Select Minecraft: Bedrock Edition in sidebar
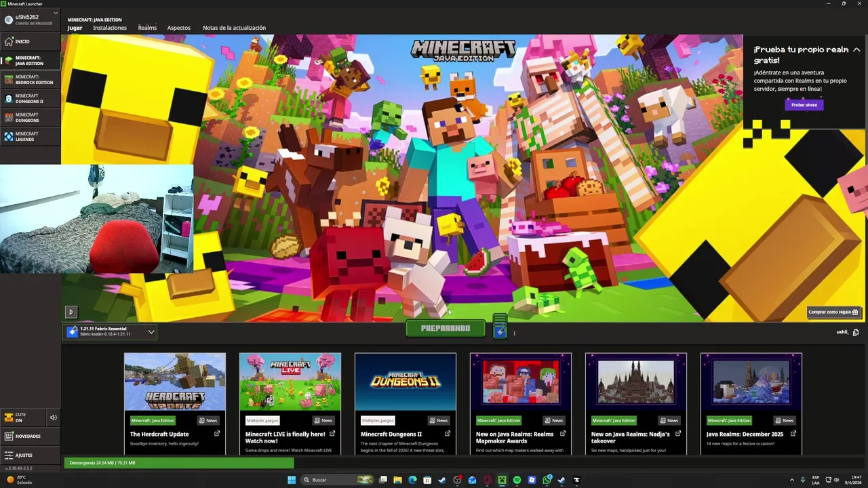The image size is (868, 488). coord(31,79)
